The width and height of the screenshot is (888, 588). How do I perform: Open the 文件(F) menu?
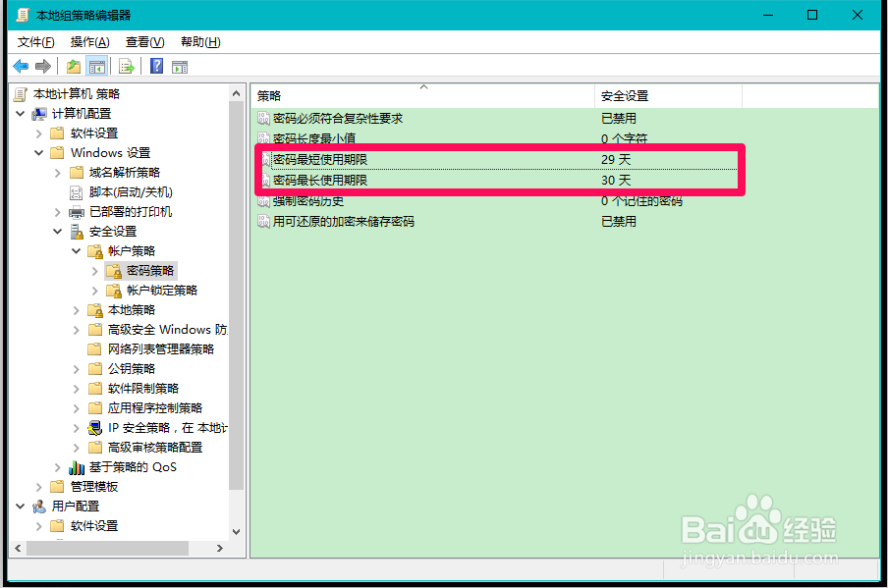[x=35, y=41]
